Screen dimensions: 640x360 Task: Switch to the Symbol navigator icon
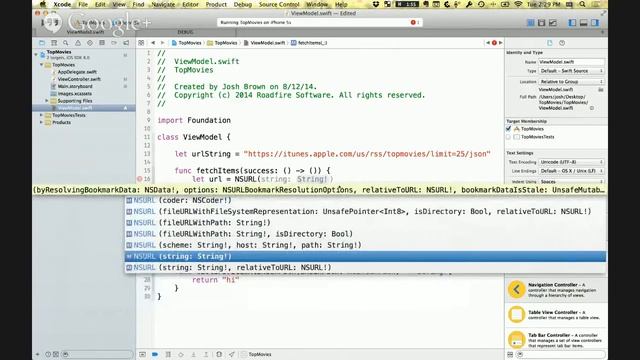tap(54, 43)
